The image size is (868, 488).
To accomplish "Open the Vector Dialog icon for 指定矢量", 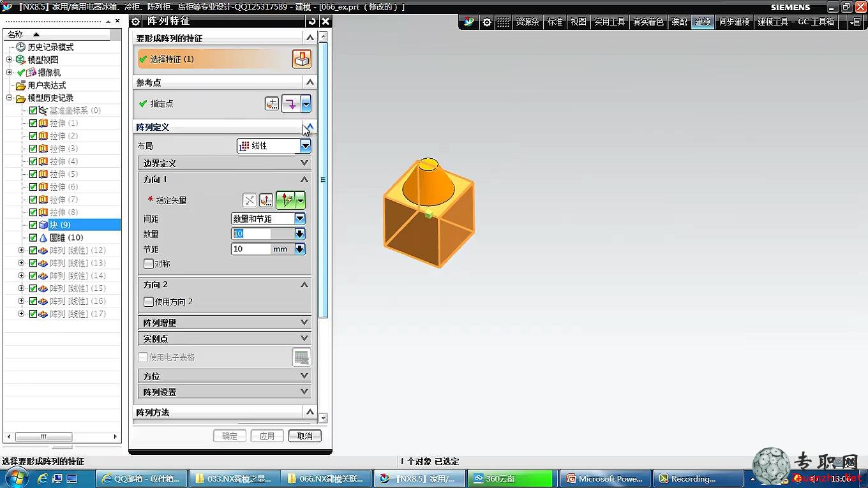I will [x=266, y=200].
